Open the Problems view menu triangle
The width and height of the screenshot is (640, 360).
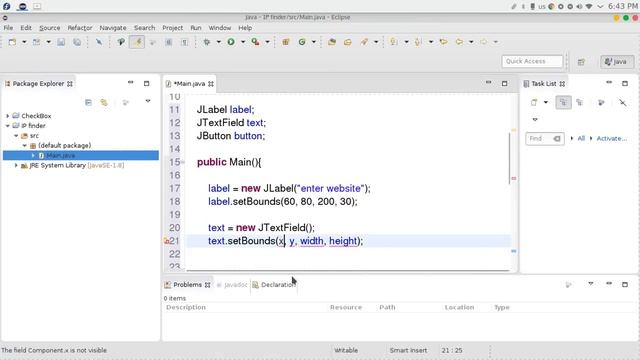click(x=591, y=283)
